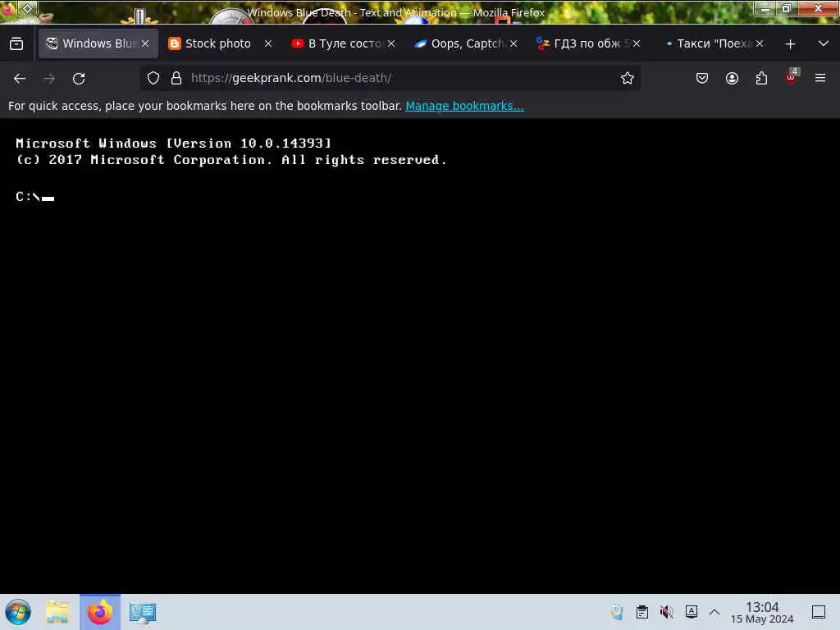Restore down the Firefox window

tap(786, 8)
